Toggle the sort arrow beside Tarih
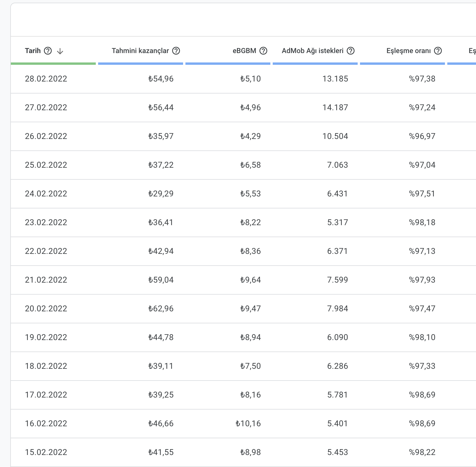 pos(60,51)
